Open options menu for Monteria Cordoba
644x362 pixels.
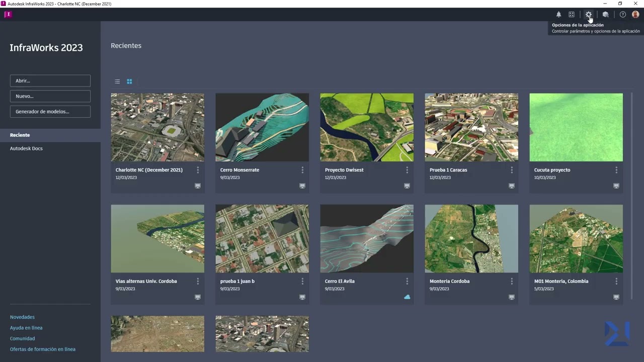tap(512, 282)
